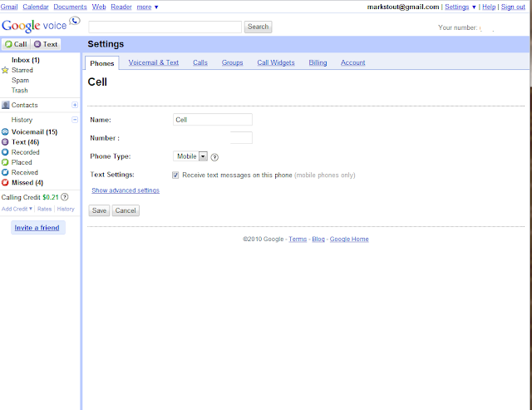The height and width of the screenshot is (410, 532).
Task: Open the Account tab
Action: [352, 62]
